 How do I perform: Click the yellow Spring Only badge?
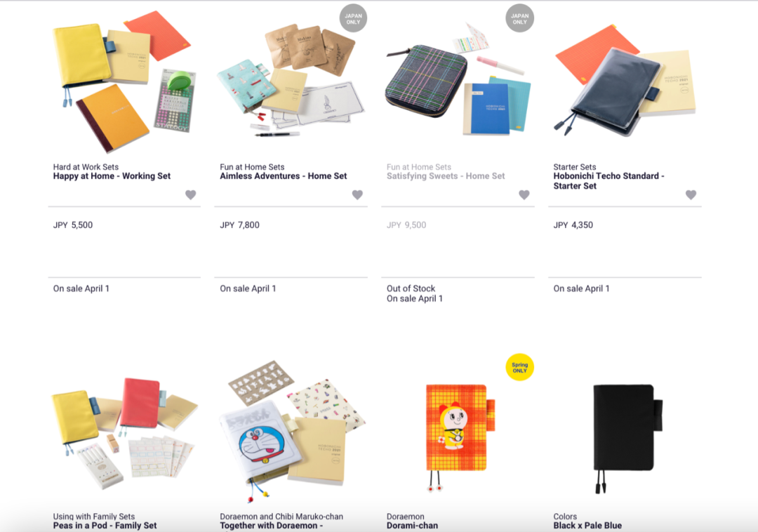[x=519, y=367]
